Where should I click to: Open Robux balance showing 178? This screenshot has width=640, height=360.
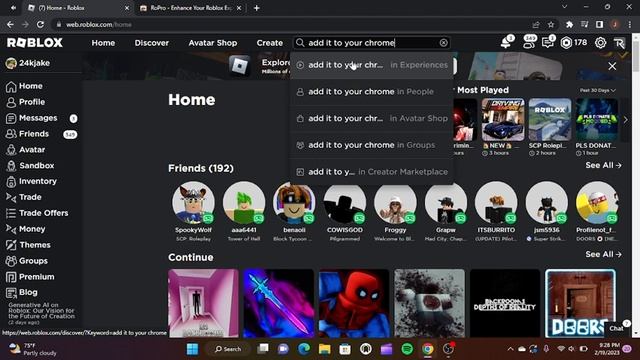point(573,42)
